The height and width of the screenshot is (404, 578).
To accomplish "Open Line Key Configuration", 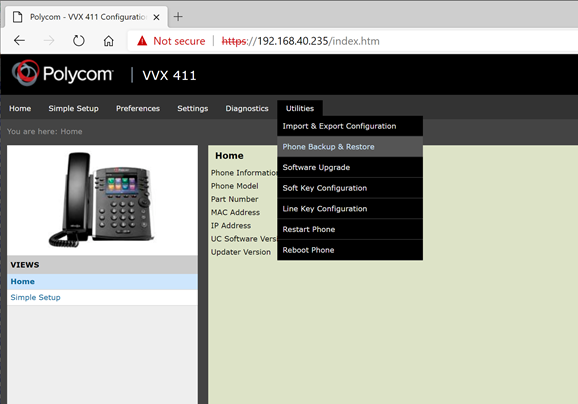I will (x=350, y=209).
